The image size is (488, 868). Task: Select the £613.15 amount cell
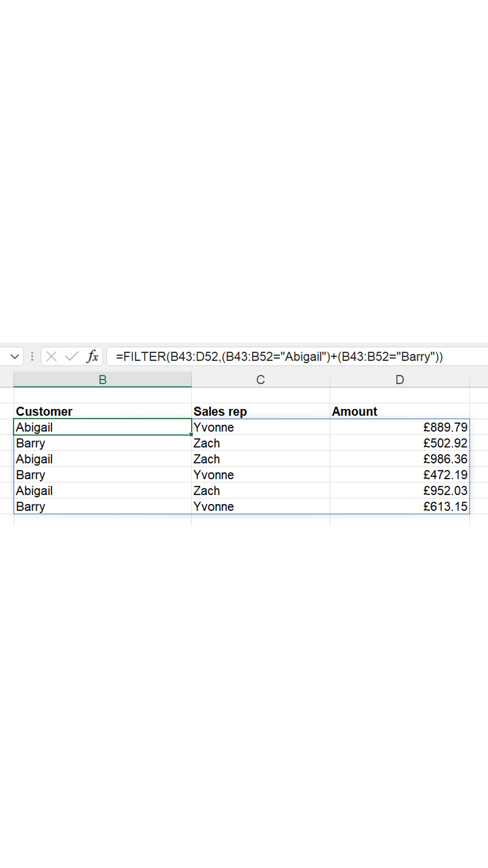(x=400, y=506)
